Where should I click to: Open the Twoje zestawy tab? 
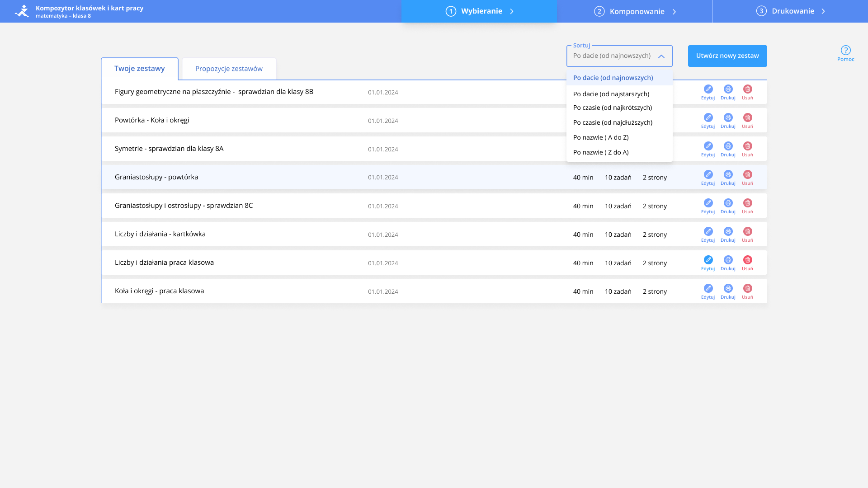140,69
